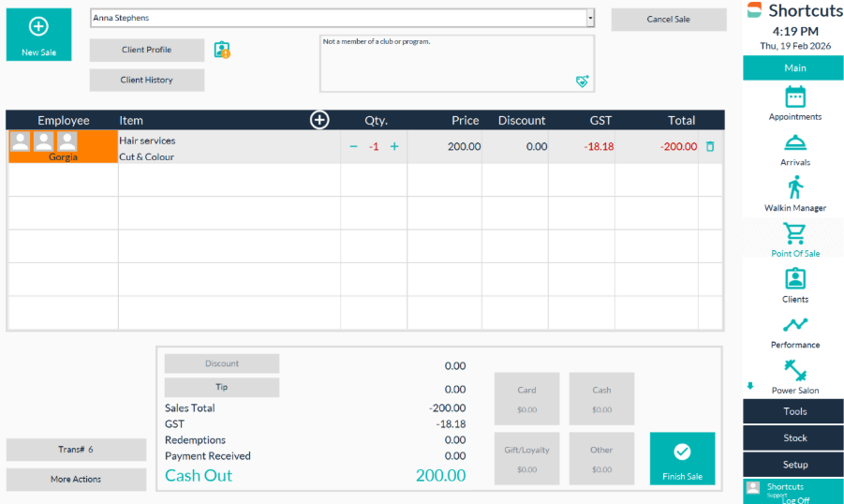This screenshot has width=844, height=504.
Task: Click the Cancel Sale button
Action: pyautogui.click(x=669, y=20)
